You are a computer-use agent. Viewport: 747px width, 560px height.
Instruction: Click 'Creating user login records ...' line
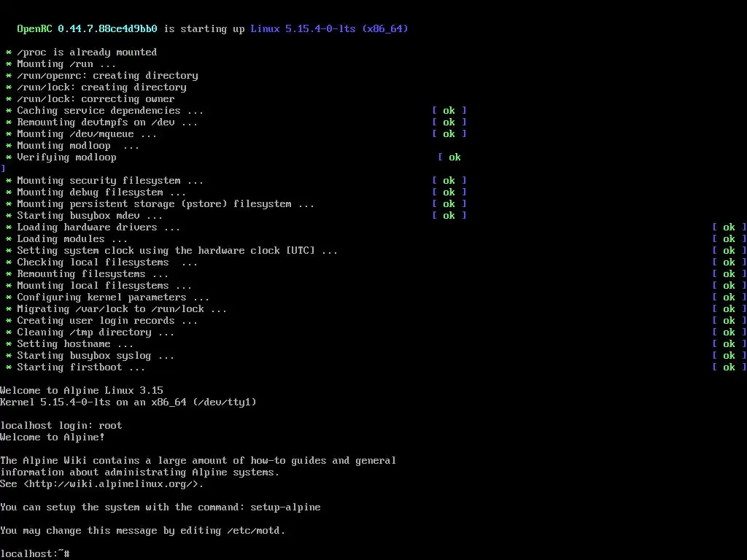click(x=107, y=321)
